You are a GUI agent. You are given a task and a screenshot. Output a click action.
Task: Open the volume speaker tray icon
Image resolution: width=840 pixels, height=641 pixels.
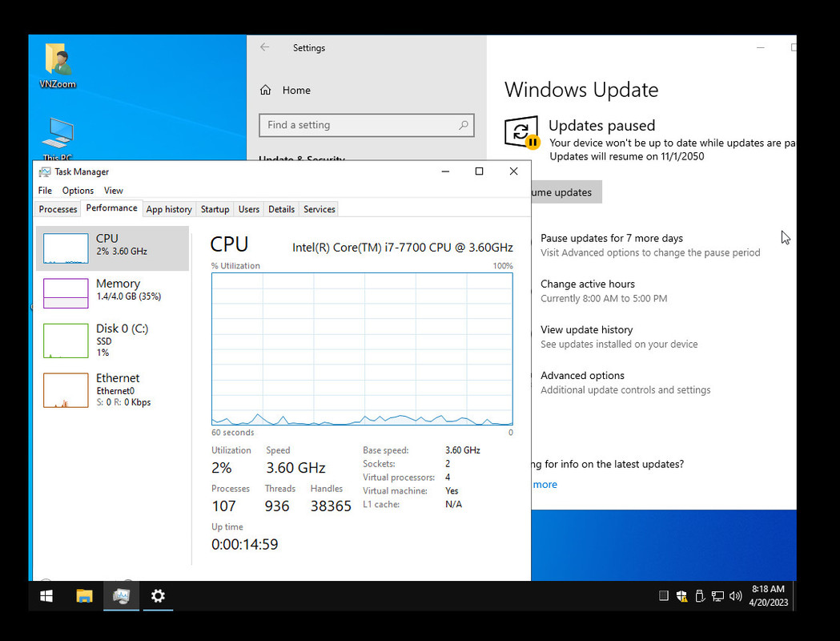pyautogui.click(x=736, y=596)
